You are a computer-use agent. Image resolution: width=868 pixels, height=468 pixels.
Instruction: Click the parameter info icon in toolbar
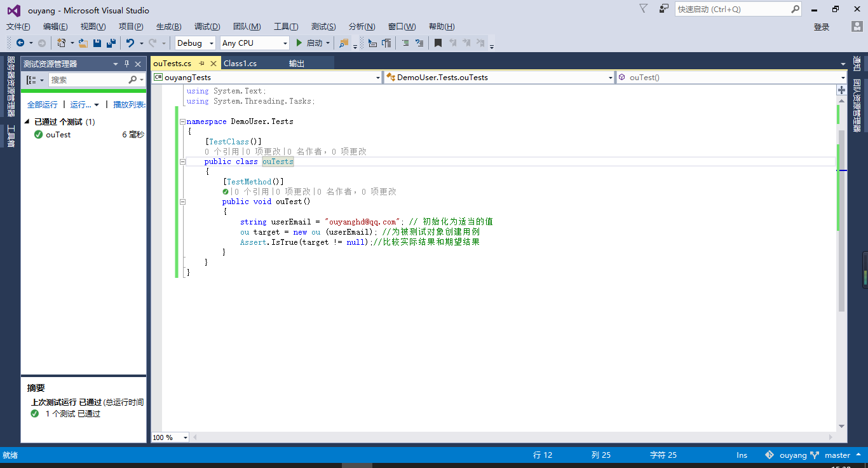pos(386,43)
